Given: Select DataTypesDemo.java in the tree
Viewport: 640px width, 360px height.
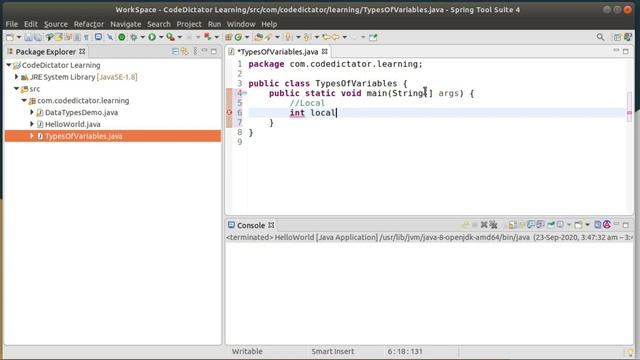Looking at the screenshot, I should click(x=81, y=112).
